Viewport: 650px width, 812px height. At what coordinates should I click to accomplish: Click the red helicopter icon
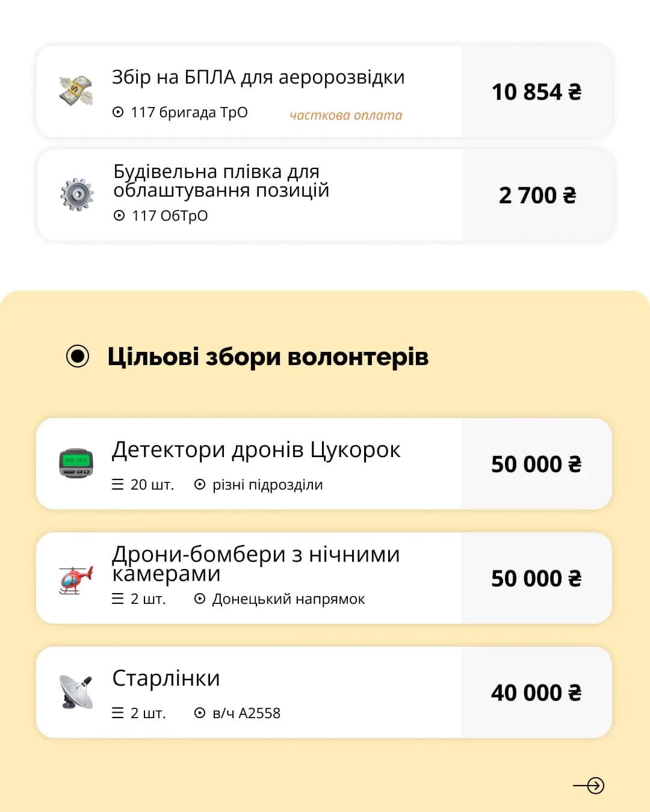[76, 579]
